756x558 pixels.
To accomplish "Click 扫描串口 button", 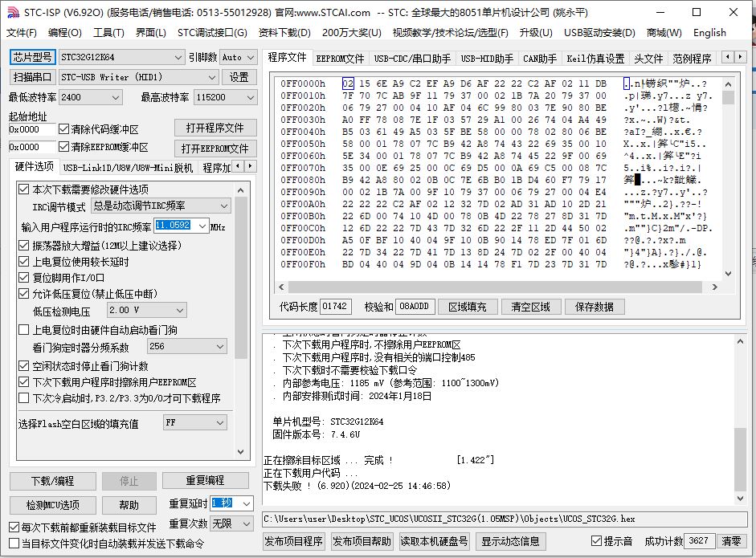I will click(32, 77).
